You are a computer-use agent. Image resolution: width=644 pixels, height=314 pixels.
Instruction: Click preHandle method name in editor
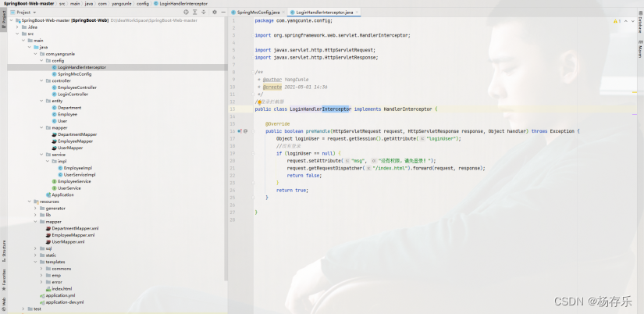tap(318, 131)
